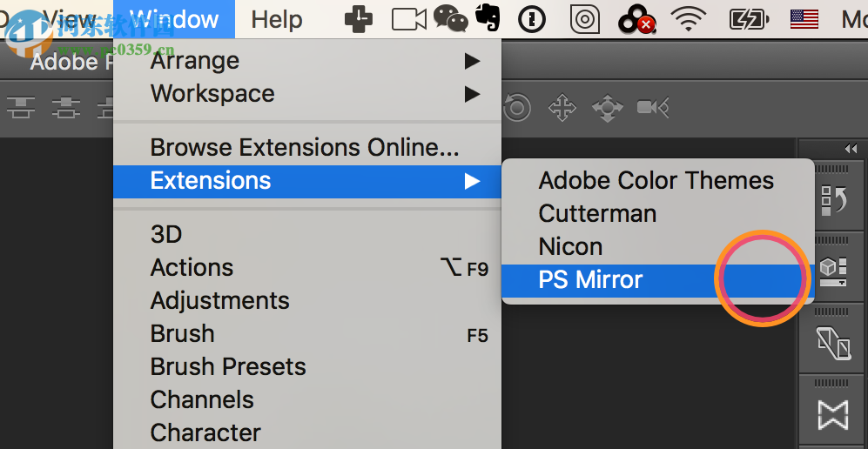Select the 3D slide icon
This screenshot has width=868, height=449.
608,108
